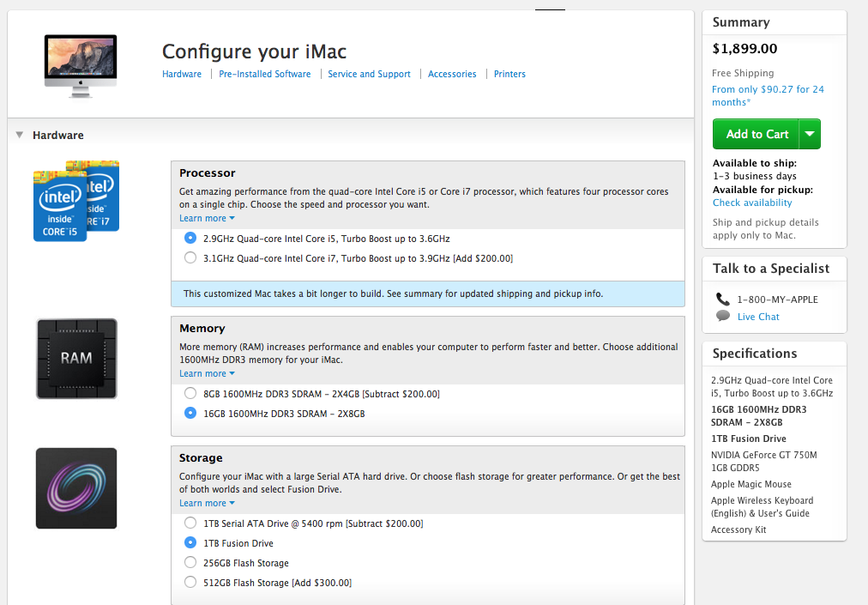Click 16GB 1600MHz DDR3 specification in sidebar
The height and width of the screenshot is (605, 868).
click(x=758, y=416)
